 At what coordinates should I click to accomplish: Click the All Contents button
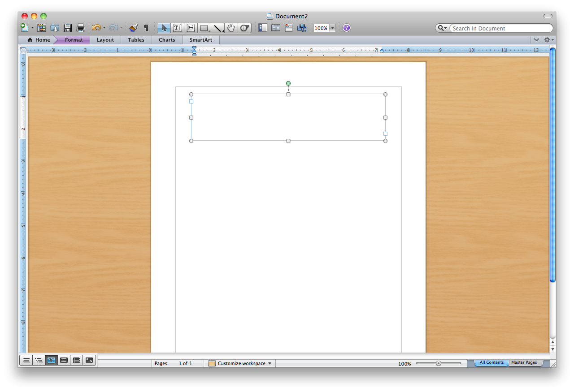[x=491, y=362]
